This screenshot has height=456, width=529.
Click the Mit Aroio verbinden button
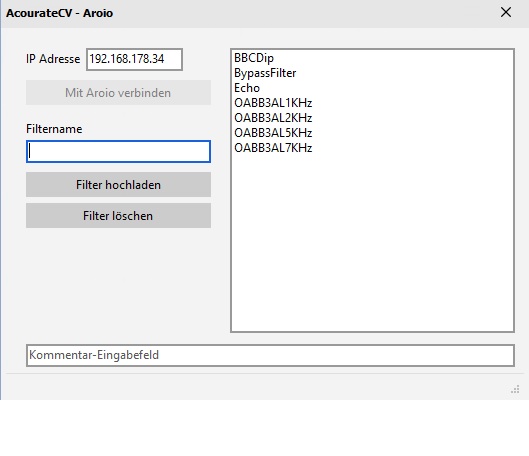pyautogui.click(x=118, y=92)
